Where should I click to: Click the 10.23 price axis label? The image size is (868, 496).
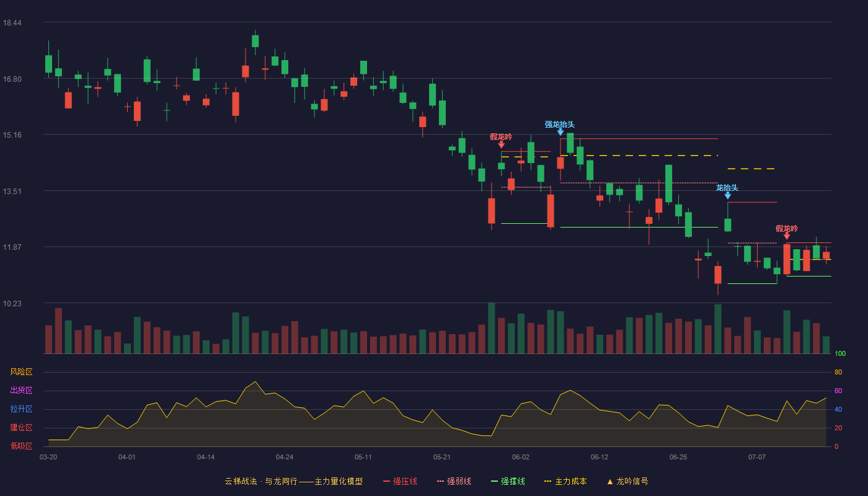coord(12,304)
